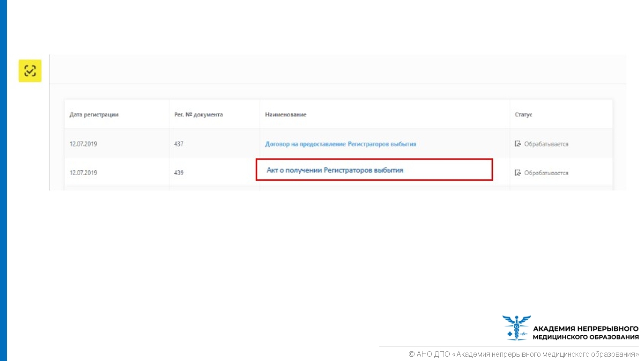Click the 'Дата регистрации' column header
Image resolution: width=644 pixels, height=361 pixels.
click(94, 115)
